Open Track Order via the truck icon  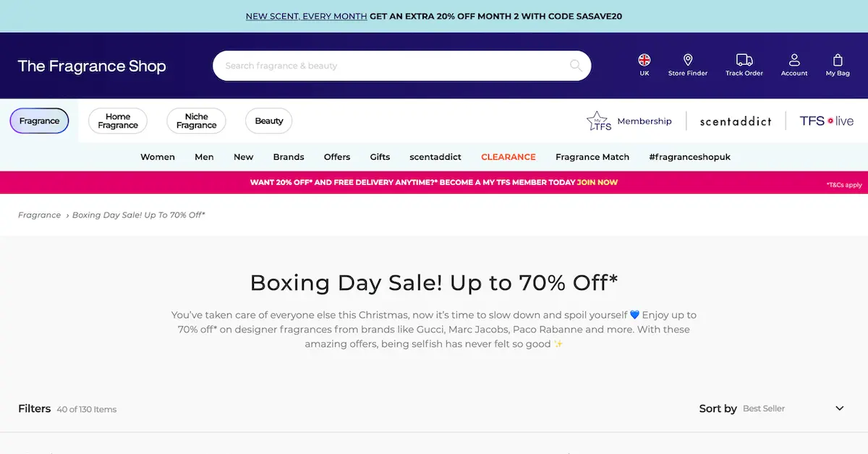tap(744, 59)
